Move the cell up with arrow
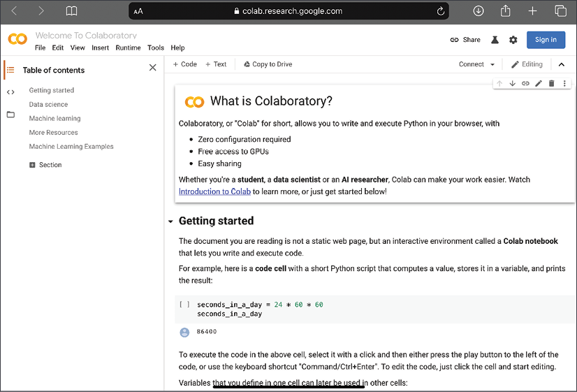 [x=499, y=84]
